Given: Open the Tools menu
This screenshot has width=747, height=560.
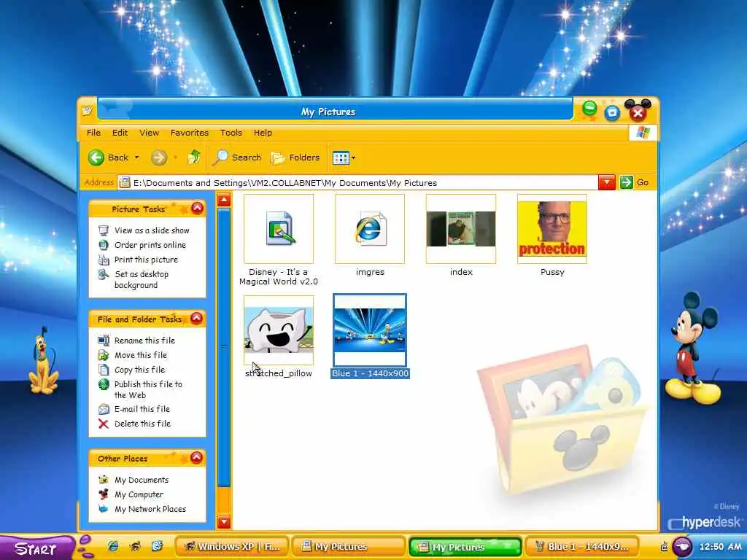Looking at the screenshot, I should click(231, 133).
